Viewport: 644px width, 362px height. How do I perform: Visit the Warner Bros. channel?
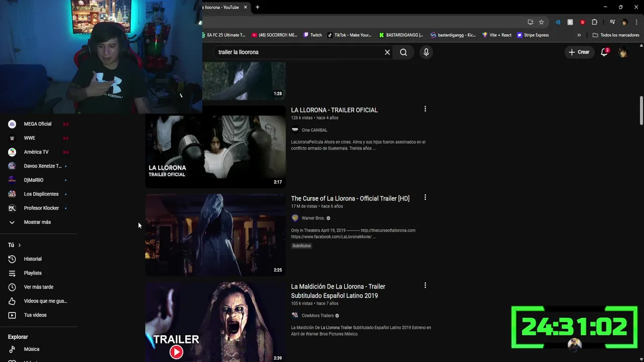coord(313,218)
